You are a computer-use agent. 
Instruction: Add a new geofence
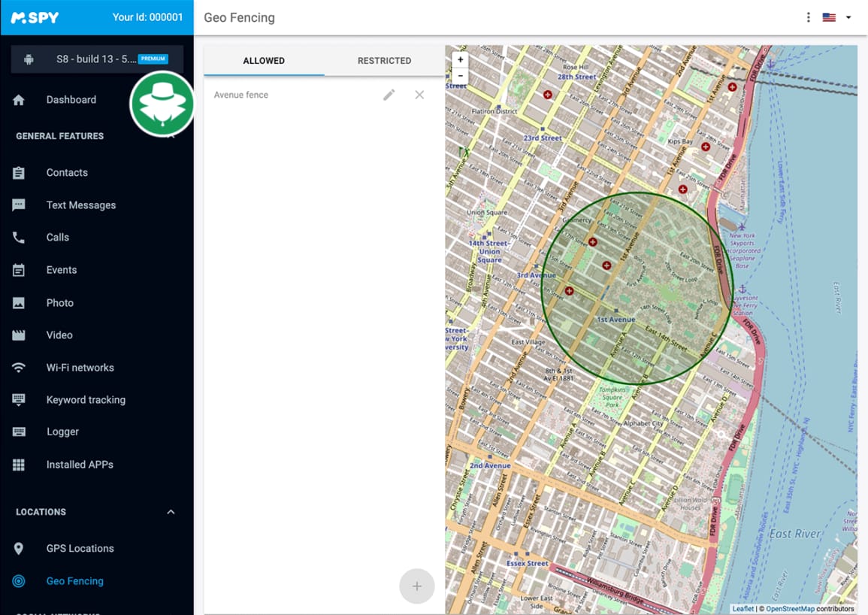[417, 586]
